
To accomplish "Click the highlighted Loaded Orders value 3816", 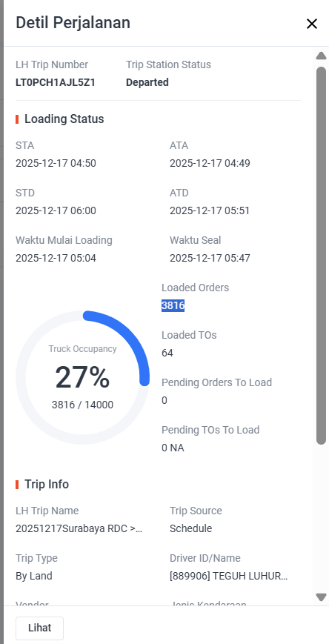I will [173, 305].
